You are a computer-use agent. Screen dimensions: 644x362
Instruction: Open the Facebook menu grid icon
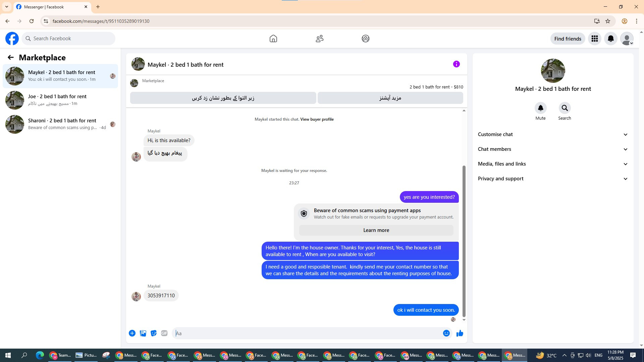tap(595, 39)
